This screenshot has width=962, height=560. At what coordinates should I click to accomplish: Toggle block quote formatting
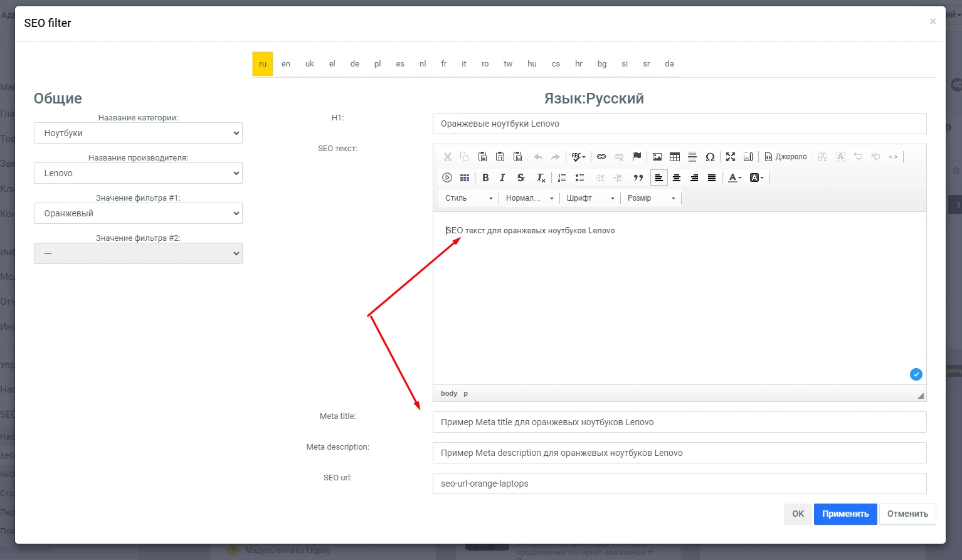[638, 178]
